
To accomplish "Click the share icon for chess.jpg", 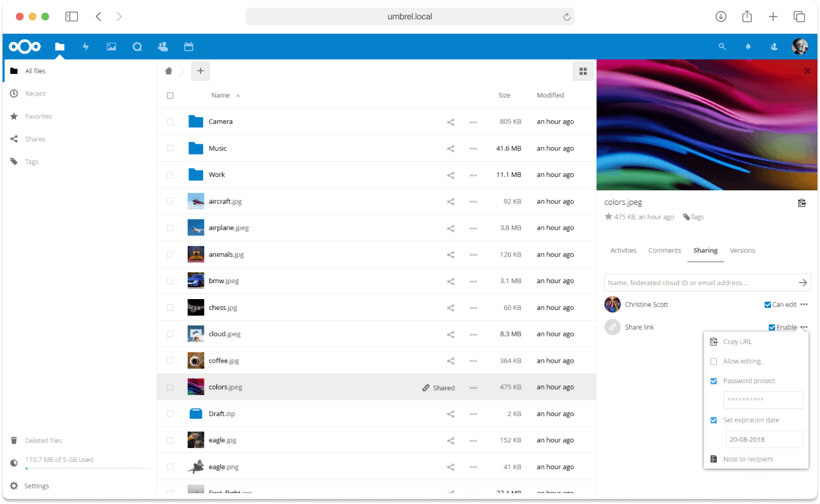I will pos(451,308).
